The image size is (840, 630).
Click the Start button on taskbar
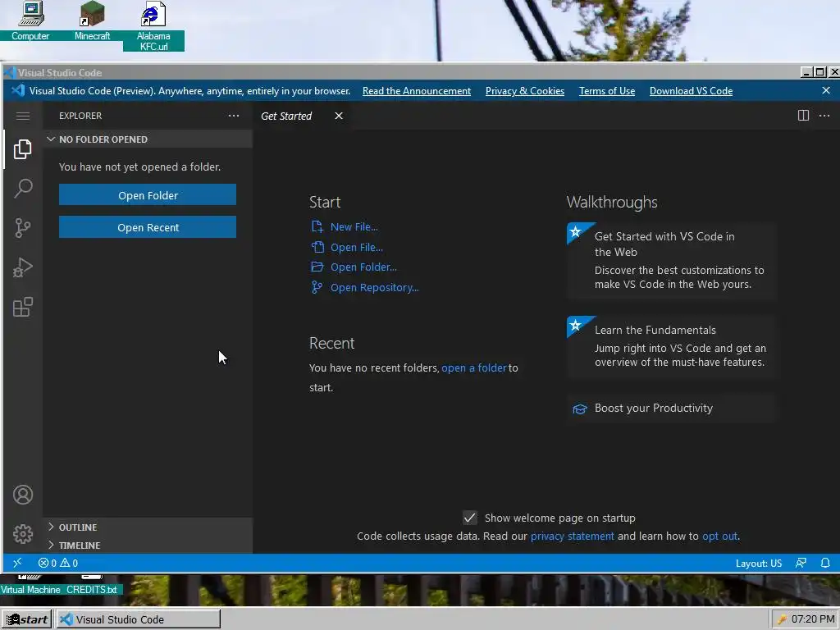26,619
